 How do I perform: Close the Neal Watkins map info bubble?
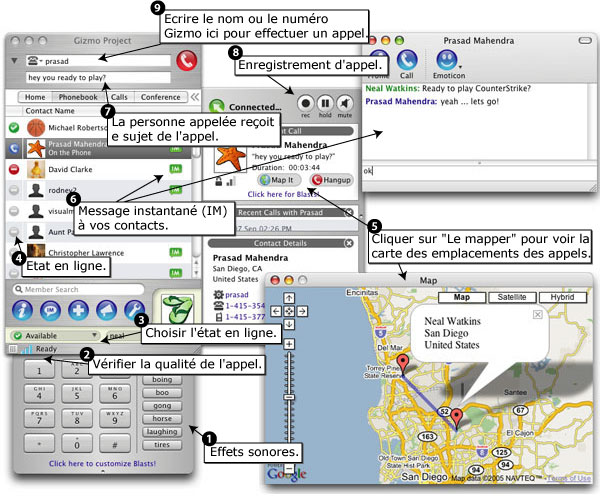click(x=538, y=314)
